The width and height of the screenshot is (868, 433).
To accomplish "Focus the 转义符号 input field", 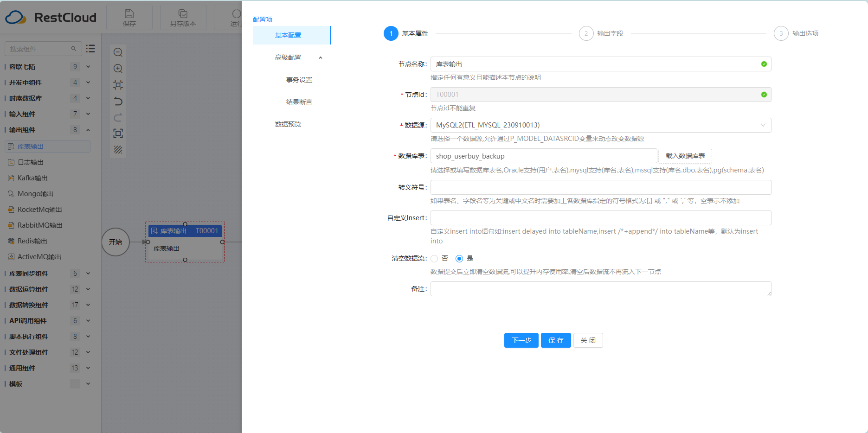I will click(x=601, y=187).
